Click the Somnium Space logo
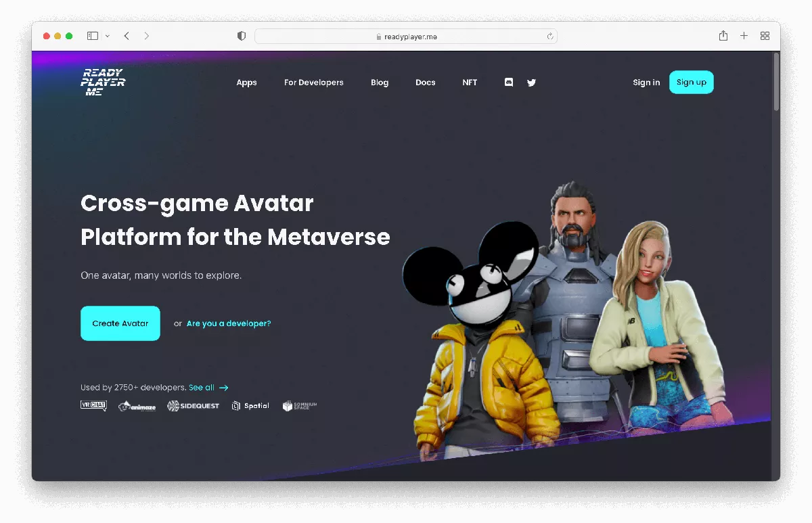 point(300,406)
